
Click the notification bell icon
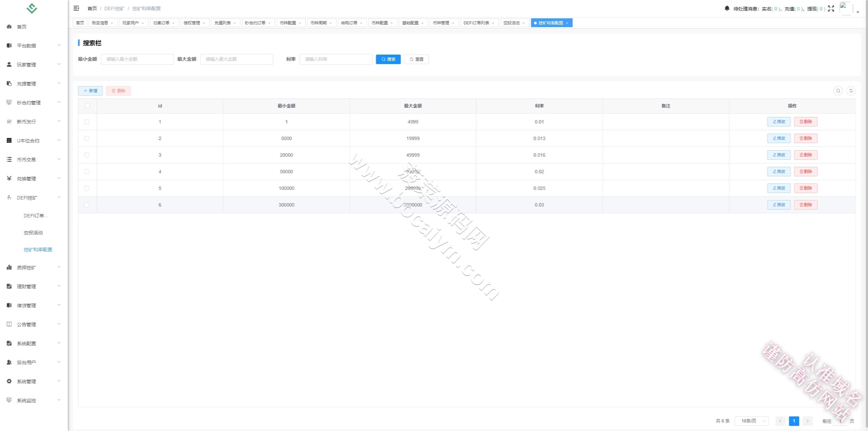[x=727, y=8]
